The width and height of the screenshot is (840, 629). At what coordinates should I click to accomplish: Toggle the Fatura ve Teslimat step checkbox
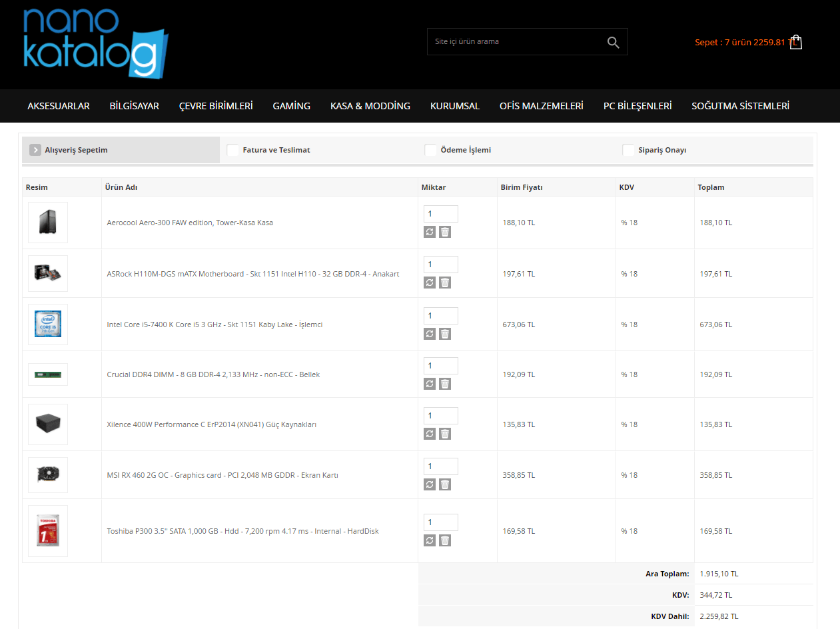coord(232,150)
